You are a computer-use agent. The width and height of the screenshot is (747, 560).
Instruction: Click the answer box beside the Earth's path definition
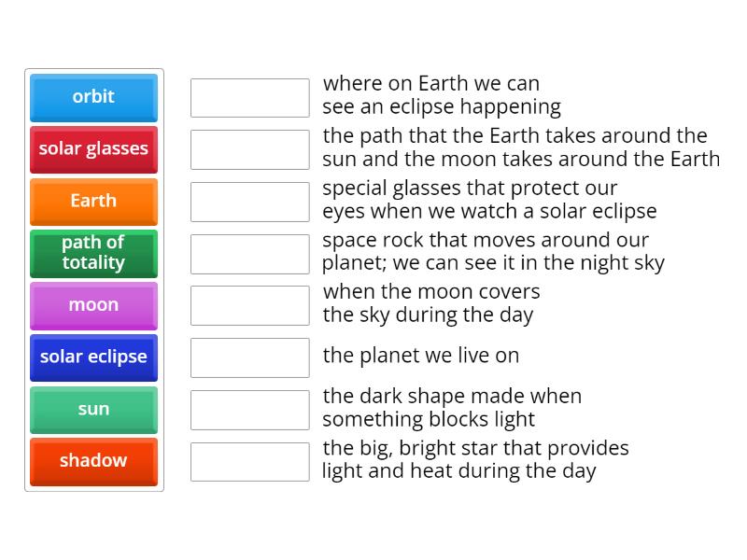click(x=249, y=148)
